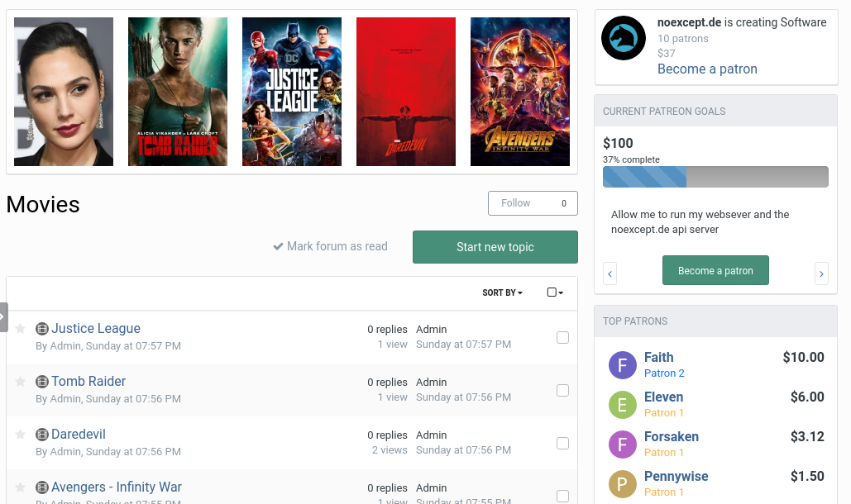This screenshot has height=504, width=851.
Task: Click the '$10.00' amount for Faith
Action: pyautogui.click(x=803, y=357)
